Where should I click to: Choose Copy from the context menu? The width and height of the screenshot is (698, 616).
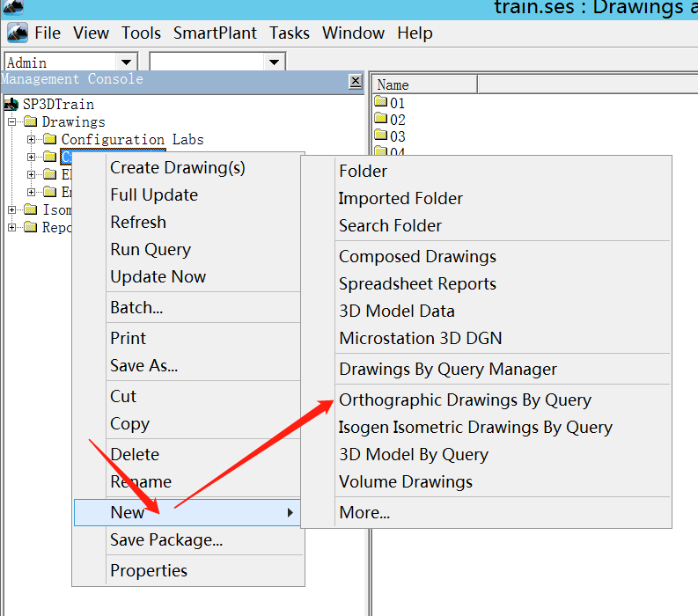(129, 424)
